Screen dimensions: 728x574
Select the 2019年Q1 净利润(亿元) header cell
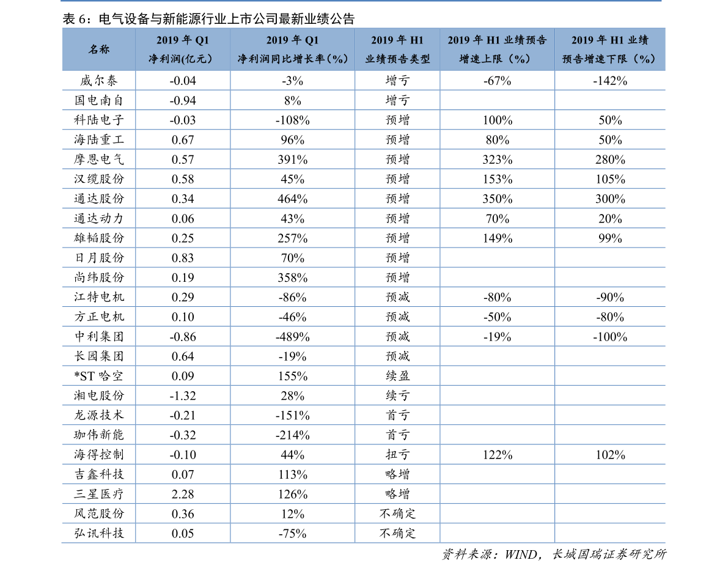tap(183, 50)
